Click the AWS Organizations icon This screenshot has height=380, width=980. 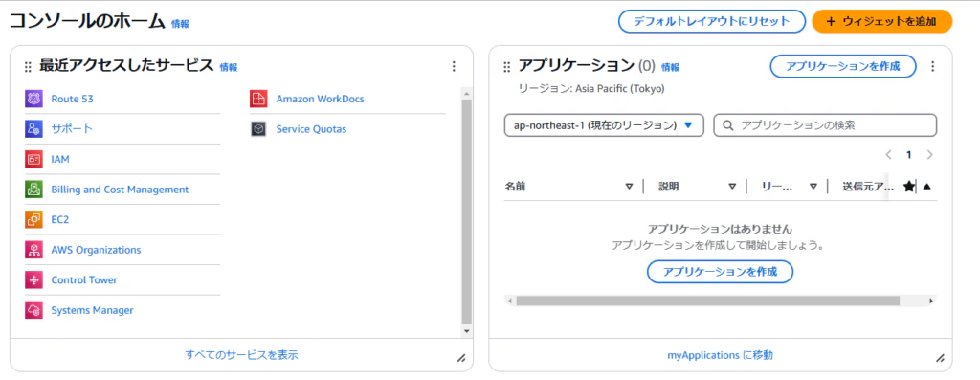(x=33, y=250)
